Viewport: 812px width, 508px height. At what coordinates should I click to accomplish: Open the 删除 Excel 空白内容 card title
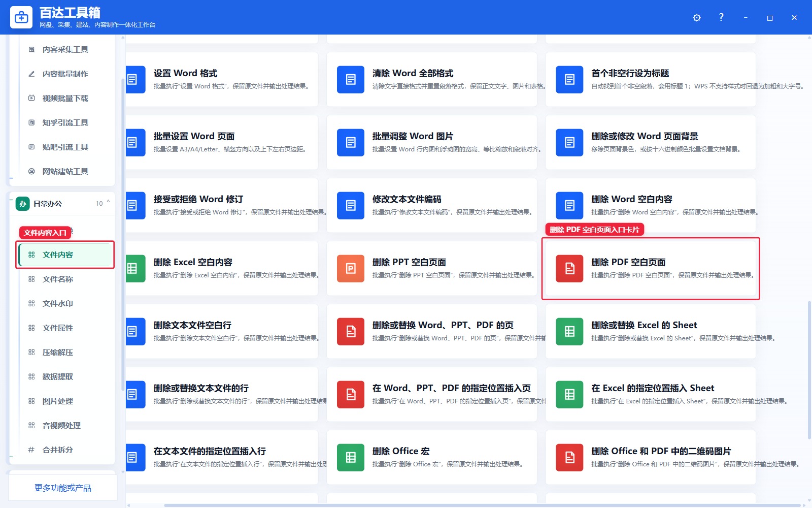tap(193, 262)
